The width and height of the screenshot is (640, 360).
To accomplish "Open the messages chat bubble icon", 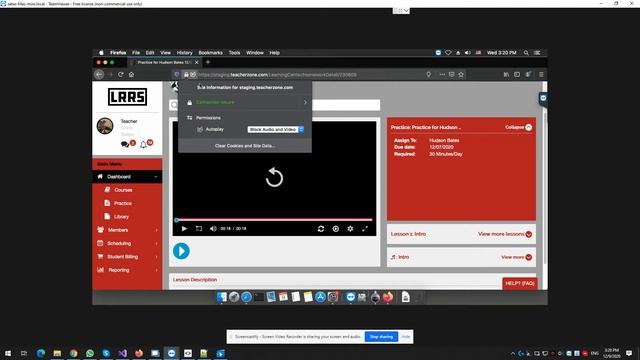I will coord(124,144).
